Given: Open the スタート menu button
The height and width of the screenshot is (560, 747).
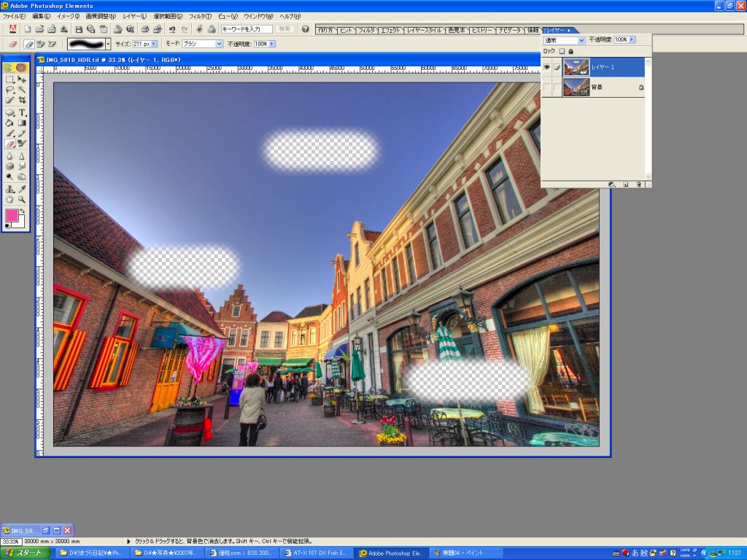Looking at the screenshot, I should pyautogui.click(x=24, y=553).
